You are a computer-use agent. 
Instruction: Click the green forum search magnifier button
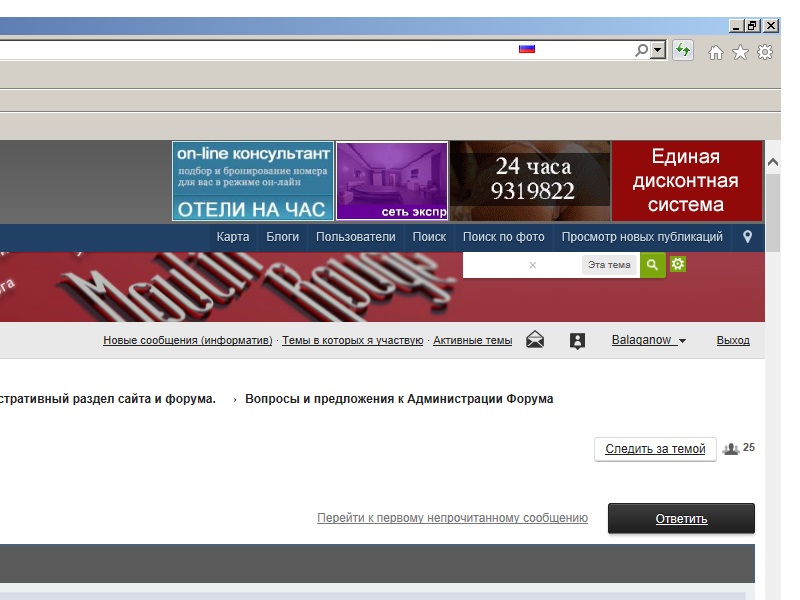(652, 265)
